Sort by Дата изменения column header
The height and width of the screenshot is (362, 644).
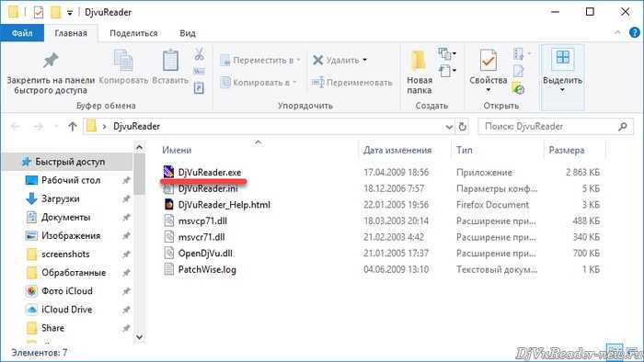point(397,150)
